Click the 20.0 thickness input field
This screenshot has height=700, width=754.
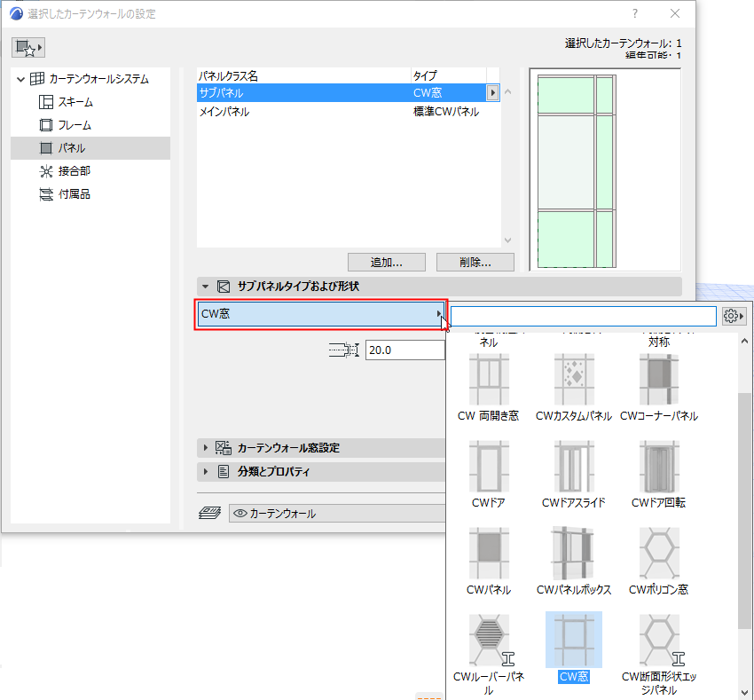pyautogui.click(x=404, y=350)
